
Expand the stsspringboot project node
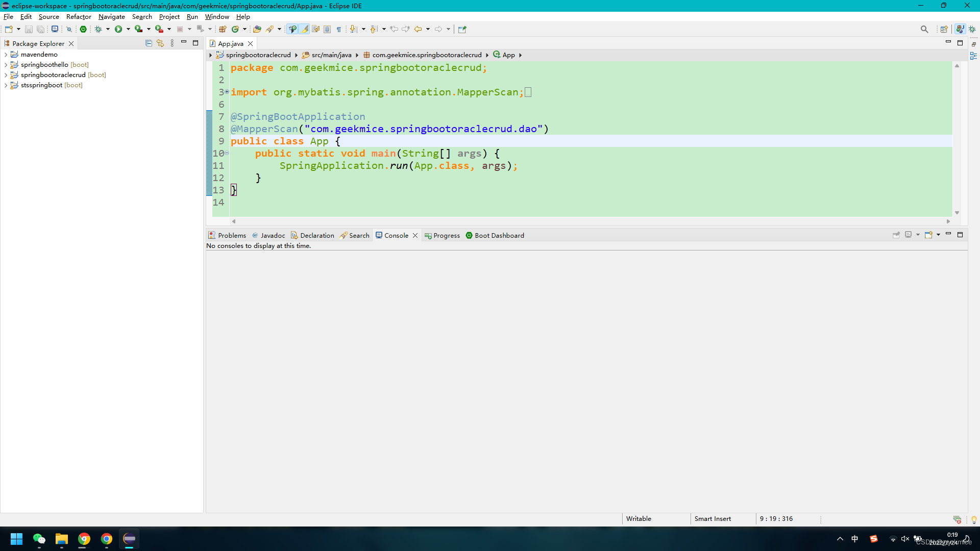coord(6,85)
